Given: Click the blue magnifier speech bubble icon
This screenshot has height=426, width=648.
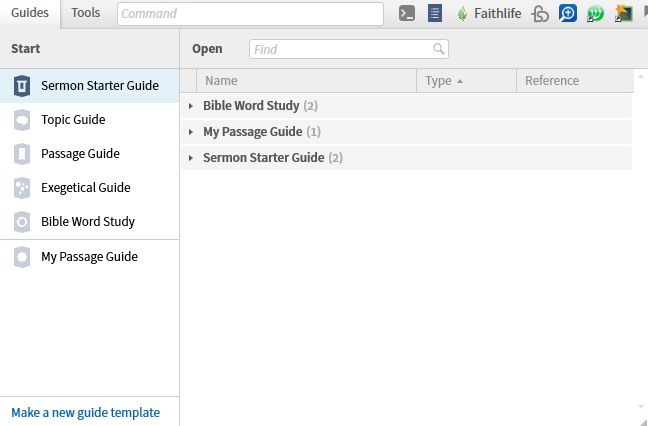Looking at the screenshot, I should click(x=568, y=13).
